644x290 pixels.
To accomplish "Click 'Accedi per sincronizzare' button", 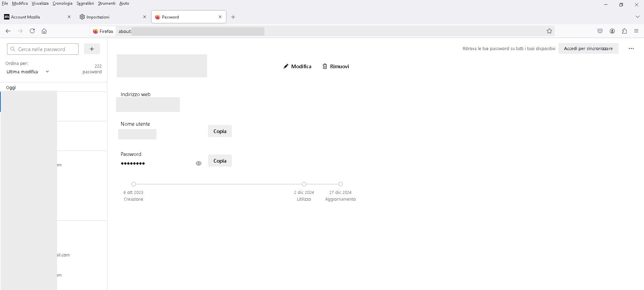I will pos(588,48).
